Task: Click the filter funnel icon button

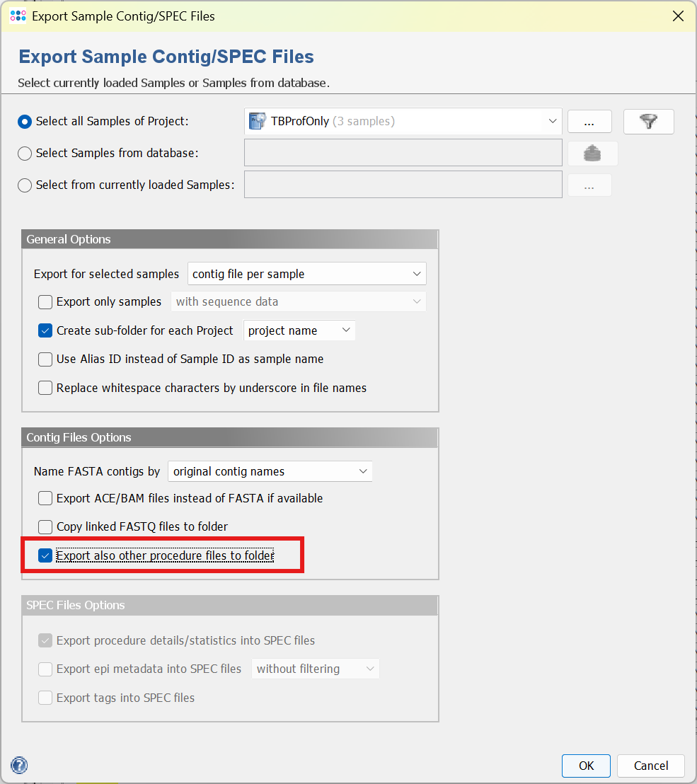Action: [x=648, y=122]
